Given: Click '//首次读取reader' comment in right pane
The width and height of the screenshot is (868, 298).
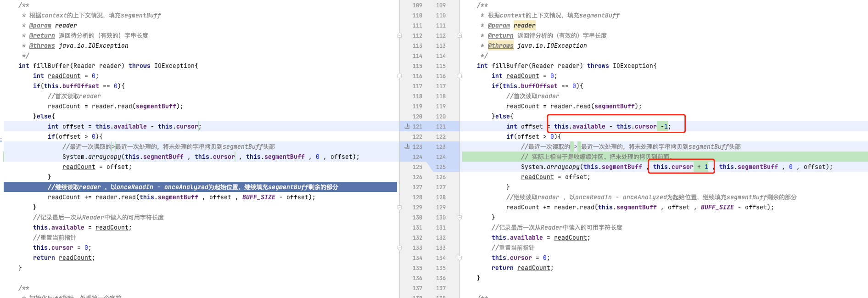Looking at the screenshot, I should tap(533, 96).
